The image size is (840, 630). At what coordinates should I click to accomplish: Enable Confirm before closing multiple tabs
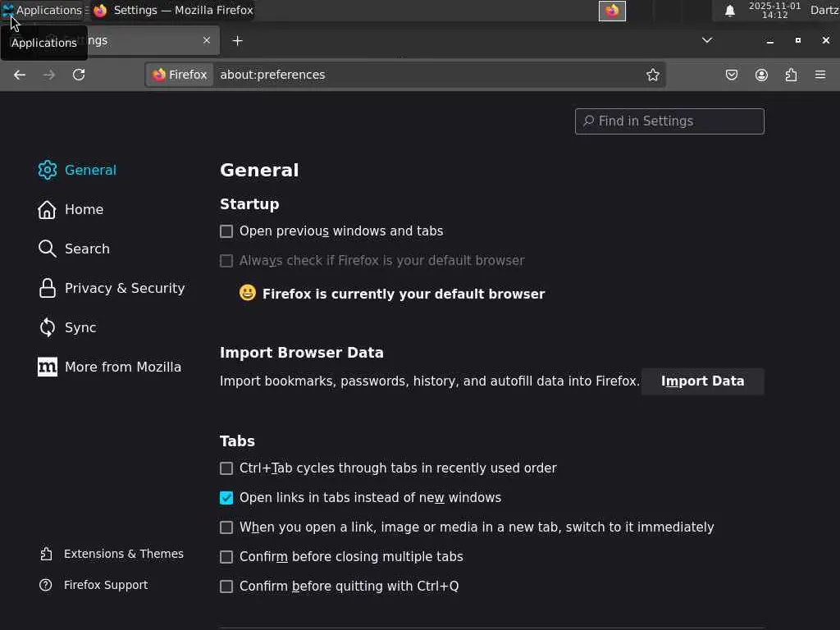click(x=226, y=557)
